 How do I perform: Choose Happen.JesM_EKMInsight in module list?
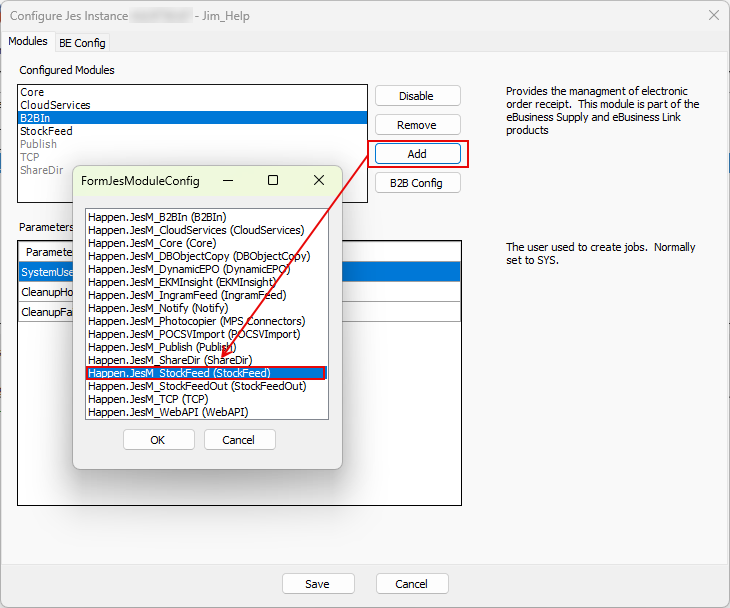coord(207,283)
